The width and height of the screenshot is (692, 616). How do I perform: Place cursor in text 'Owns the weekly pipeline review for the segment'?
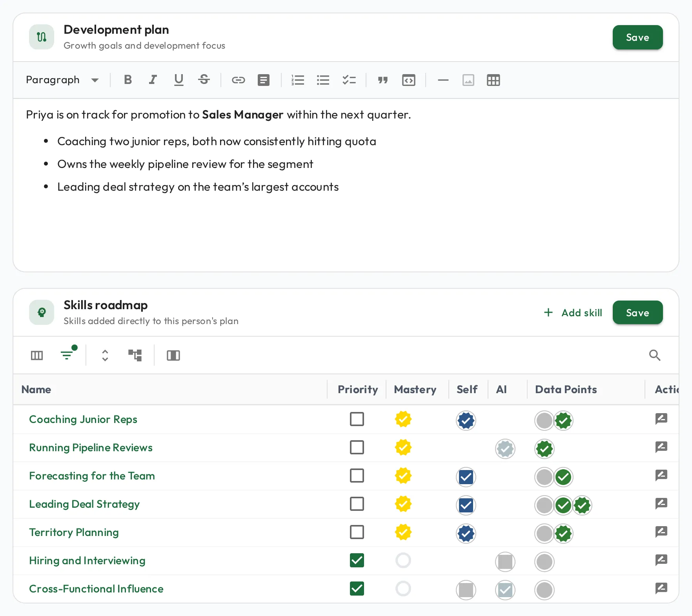pos(185,164)
